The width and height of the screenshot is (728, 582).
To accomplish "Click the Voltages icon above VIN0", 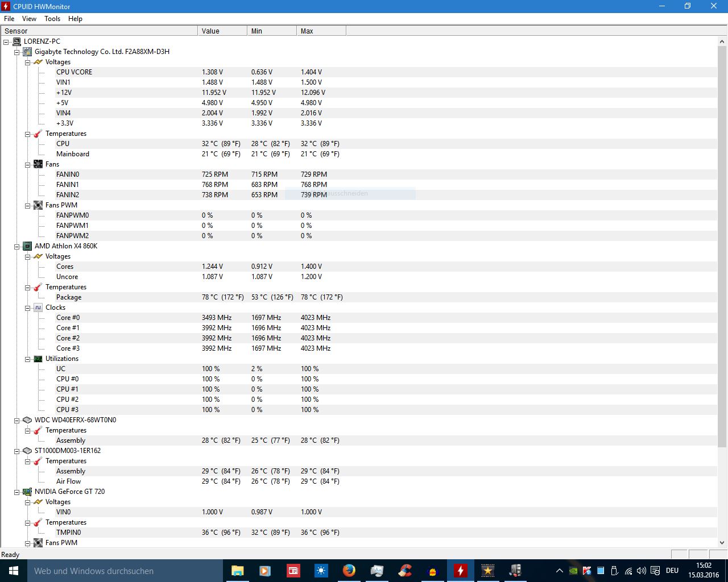I will (38, 502).
